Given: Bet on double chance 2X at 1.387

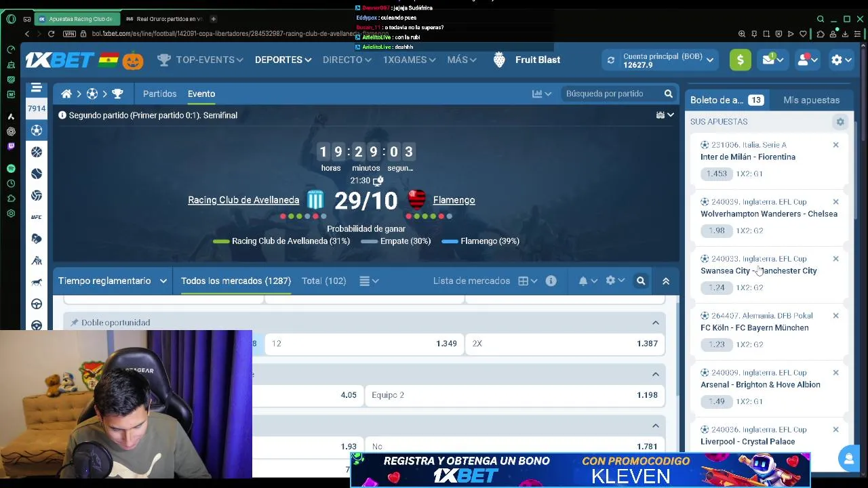Looking at the screenshot, I should pos(566,344).
